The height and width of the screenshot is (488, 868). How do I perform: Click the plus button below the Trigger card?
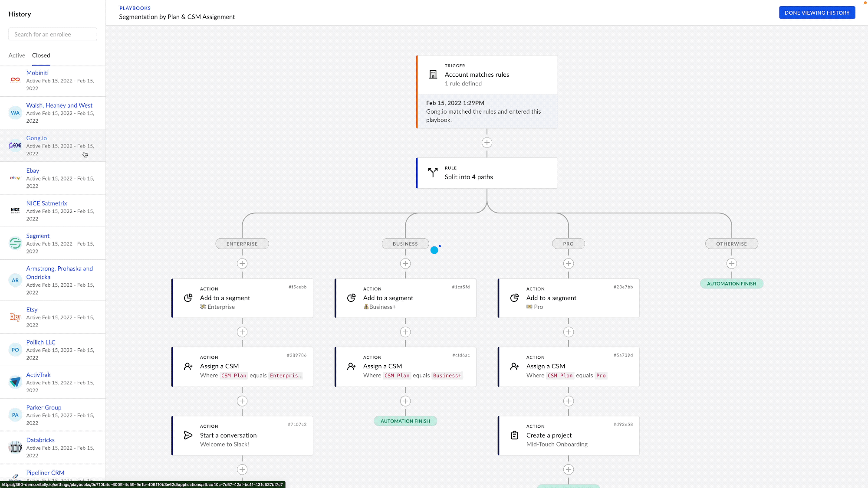487,143
